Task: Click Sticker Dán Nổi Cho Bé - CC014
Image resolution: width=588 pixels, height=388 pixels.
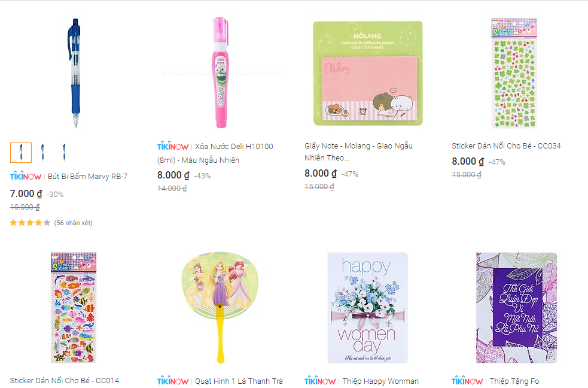Action: point(65,380)
